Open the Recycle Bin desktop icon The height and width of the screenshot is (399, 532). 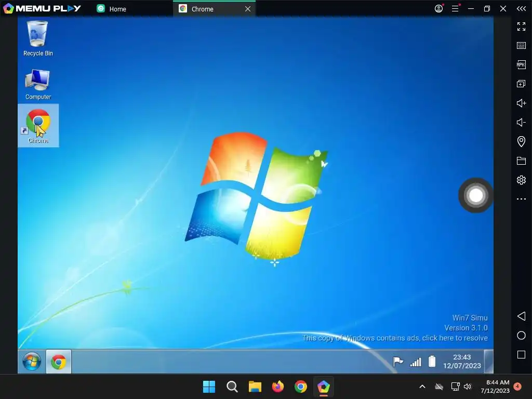tap(37, 38)
